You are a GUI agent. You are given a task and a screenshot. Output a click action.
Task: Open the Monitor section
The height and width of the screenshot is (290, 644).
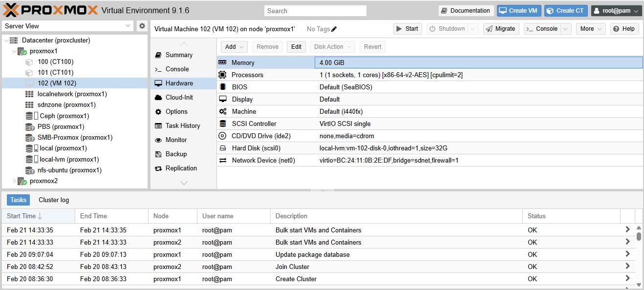pos(183,140)
